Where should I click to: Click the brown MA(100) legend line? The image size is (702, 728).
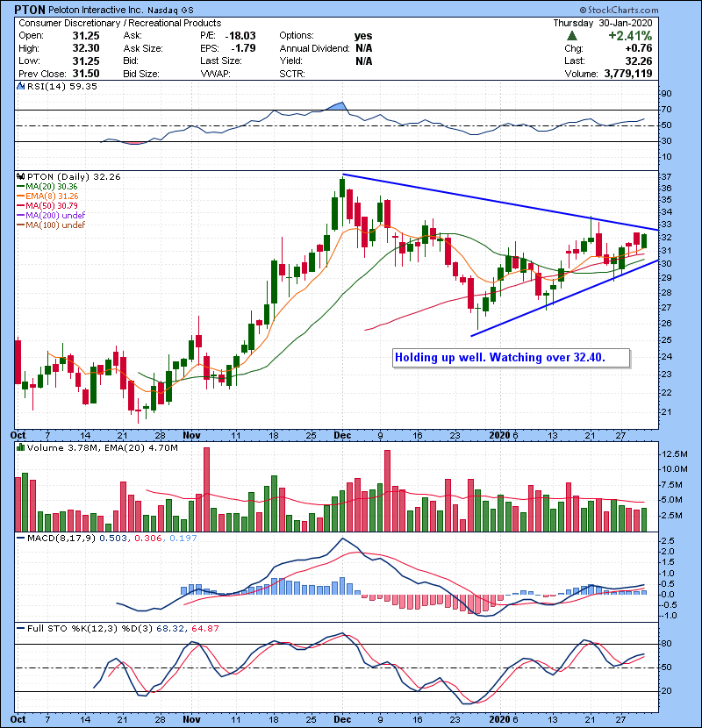coord(20,225)
